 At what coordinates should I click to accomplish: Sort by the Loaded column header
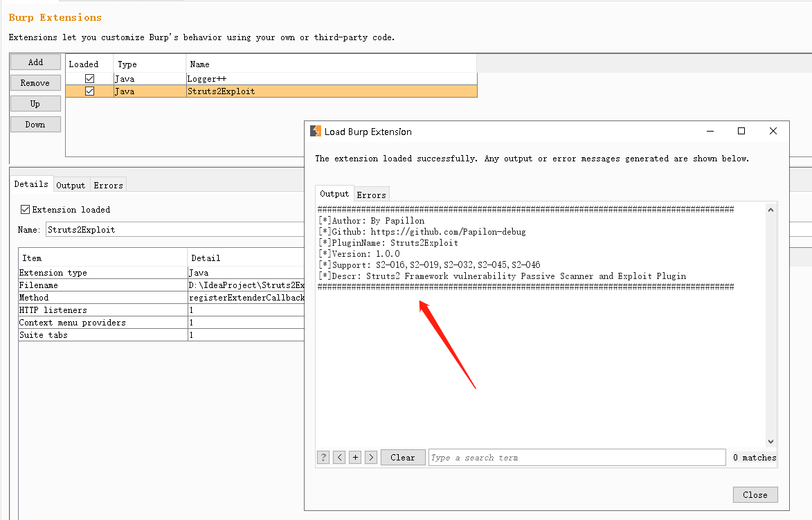pos(89,64)
